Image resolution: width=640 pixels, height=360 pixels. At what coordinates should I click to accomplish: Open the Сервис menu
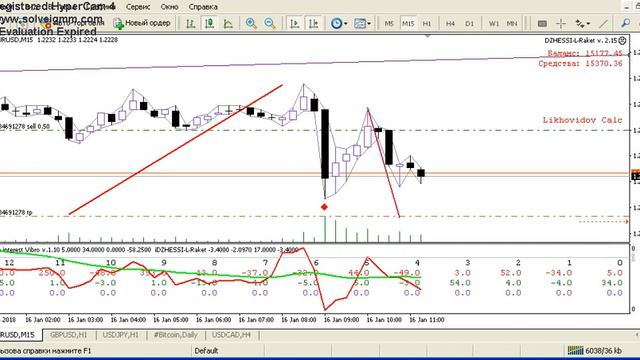[x=138, y=7]
